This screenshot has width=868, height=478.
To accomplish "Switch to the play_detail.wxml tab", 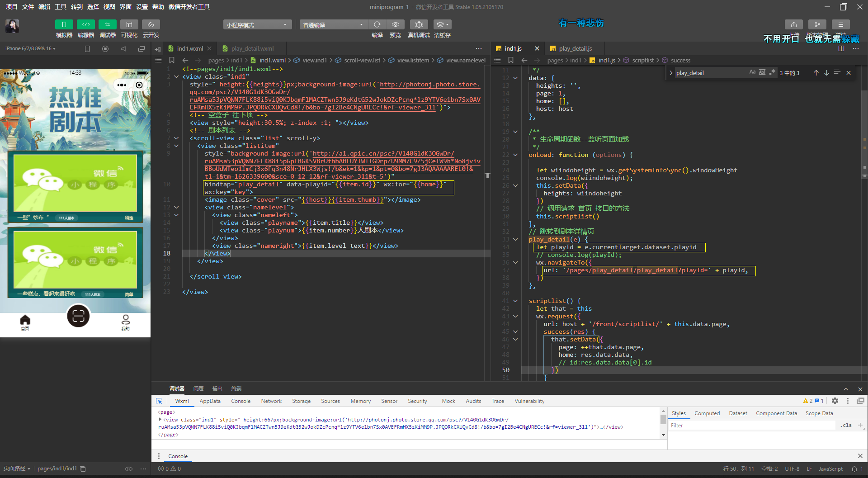I will 252,48.
